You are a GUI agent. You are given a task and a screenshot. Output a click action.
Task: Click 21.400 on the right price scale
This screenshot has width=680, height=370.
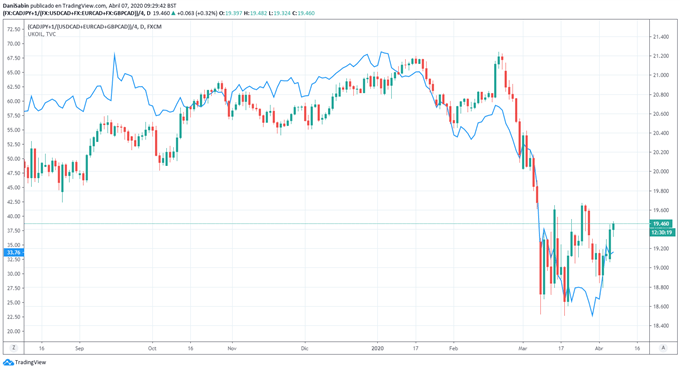point(660,37)
